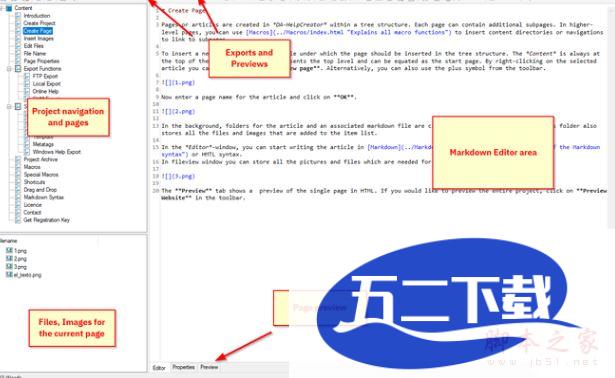Click the filename column header
The width and height of the screenshot is (615, 378).
(9, 241)
